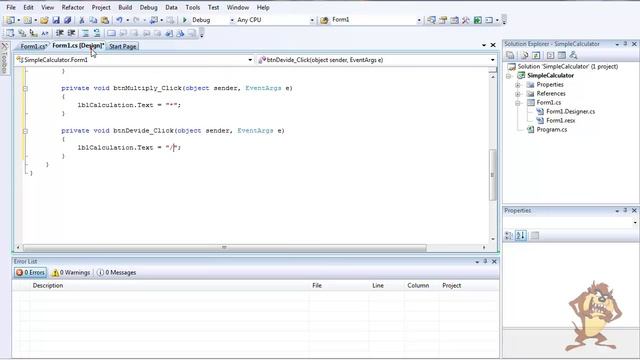Viewport: 640px width, 360px height.
Task: Comment out the selected lines icon
Action: point(85,33)
